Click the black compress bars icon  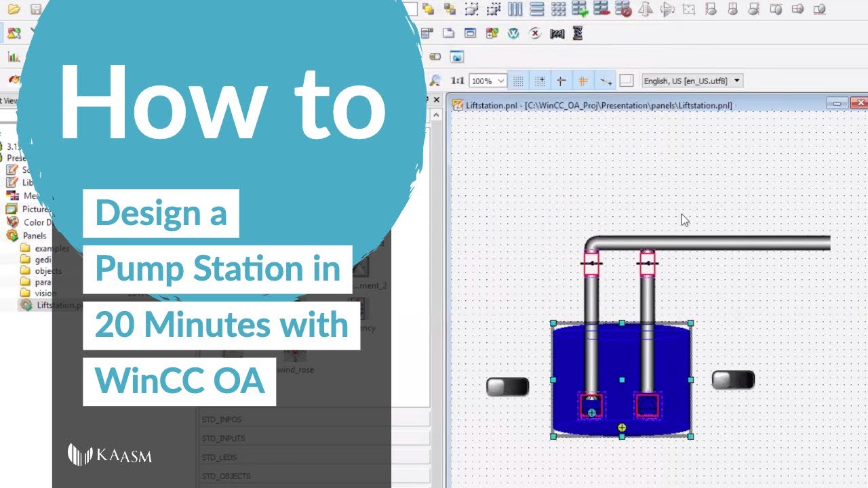tap(557, 33)
